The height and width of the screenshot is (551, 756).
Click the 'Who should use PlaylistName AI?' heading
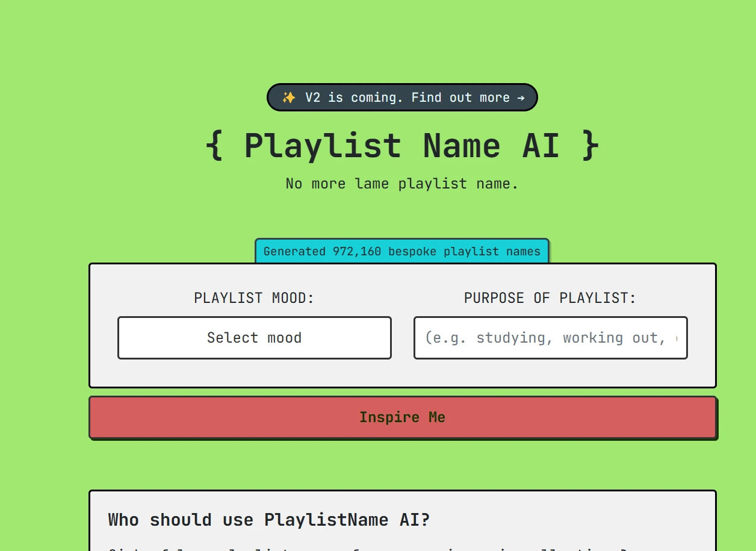269,520
